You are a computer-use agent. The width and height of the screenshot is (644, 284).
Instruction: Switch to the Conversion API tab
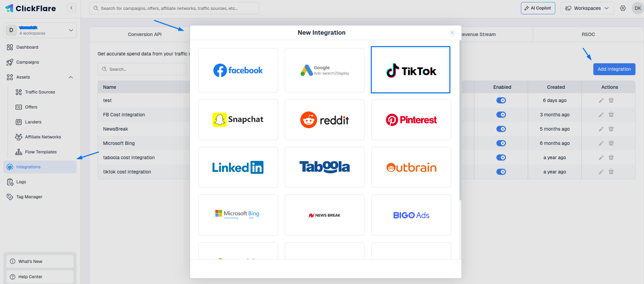pyautogui.click(x=145, y=34)
